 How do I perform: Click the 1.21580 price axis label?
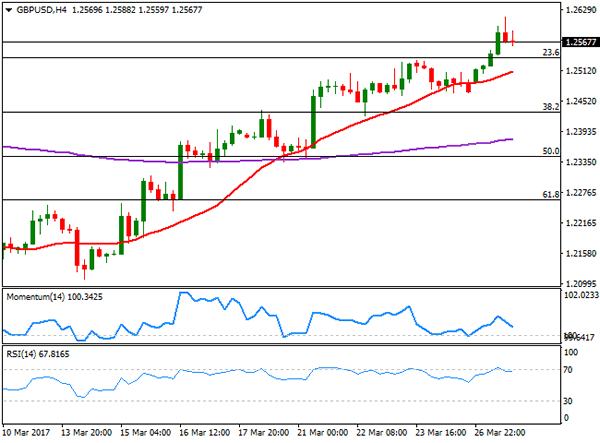click(580, 254)
